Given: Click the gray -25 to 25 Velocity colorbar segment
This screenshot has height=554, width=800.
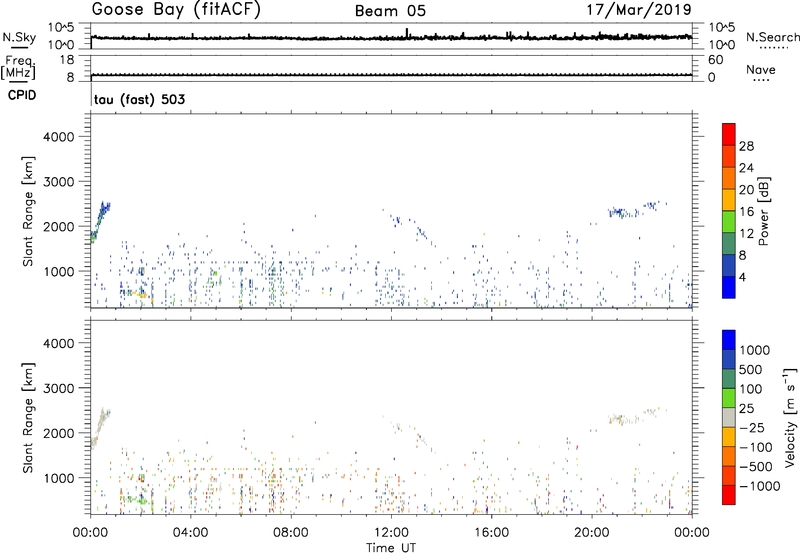Looking at the screenshot, I should [729, 417].
